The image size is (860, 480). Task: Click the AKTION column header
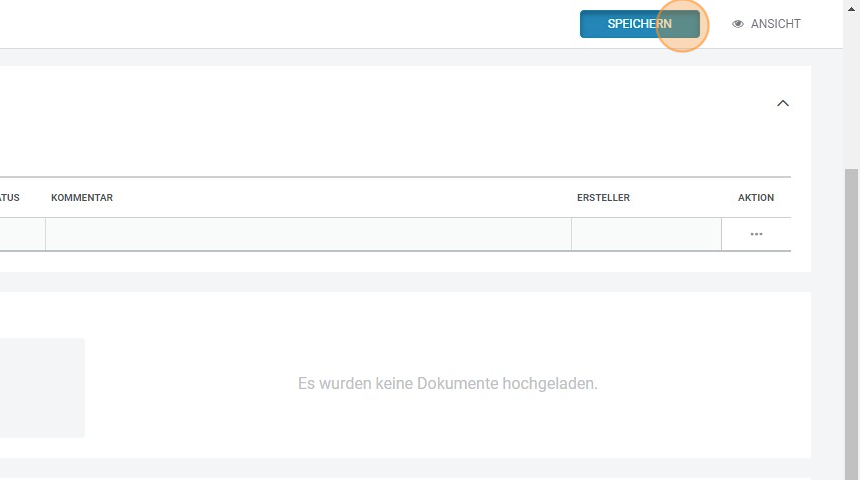coord(756,197)
